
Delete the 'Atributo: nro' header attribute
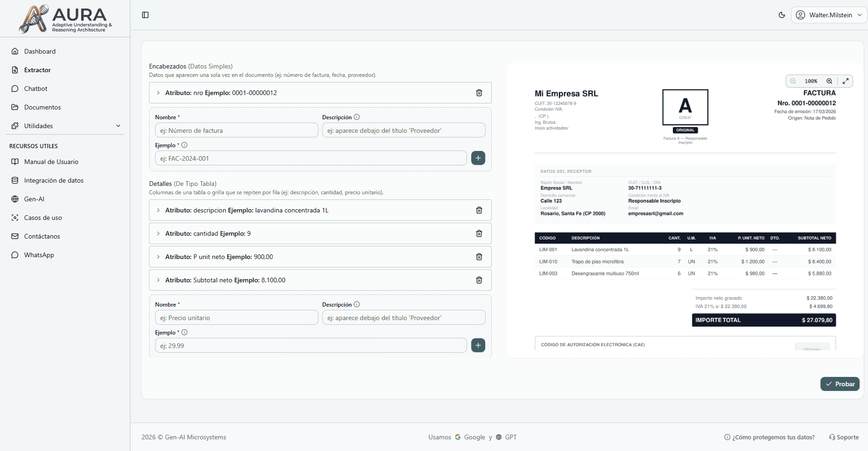pos(479,93)
